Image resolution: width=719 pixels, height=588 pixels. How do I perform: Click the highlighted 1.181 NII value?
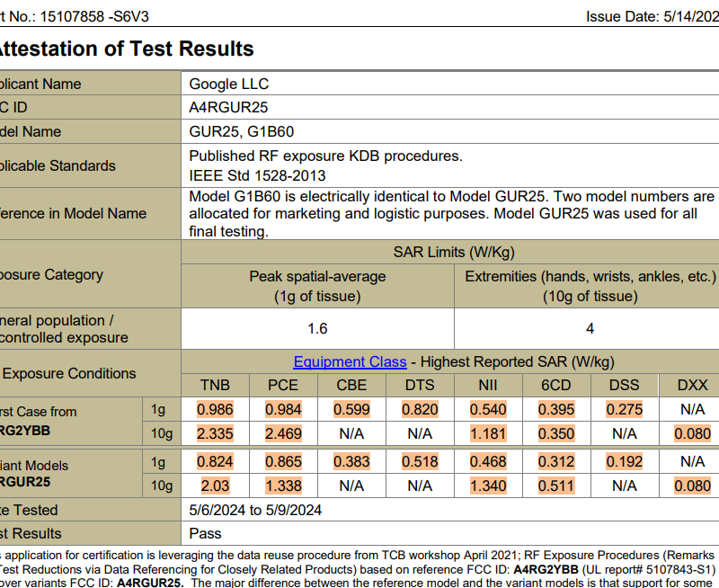pyautogui.click(x=488, y=433)
